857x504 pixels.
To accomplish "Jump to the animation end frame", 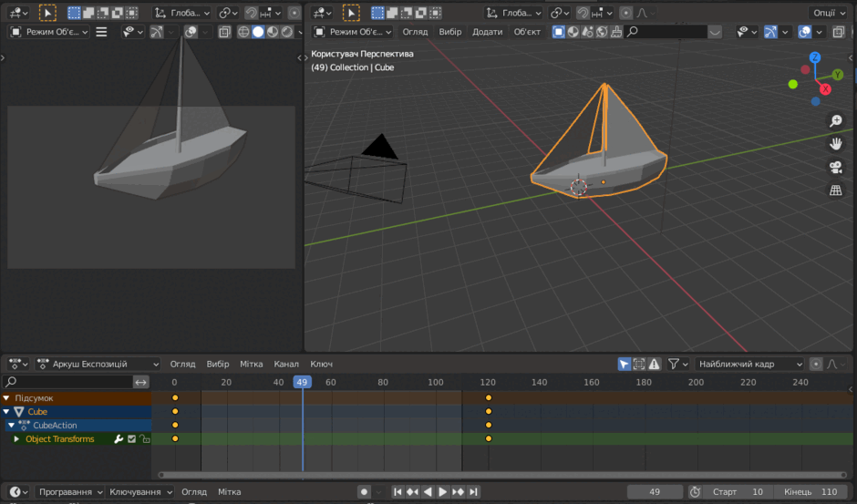I will pos(473,492).
